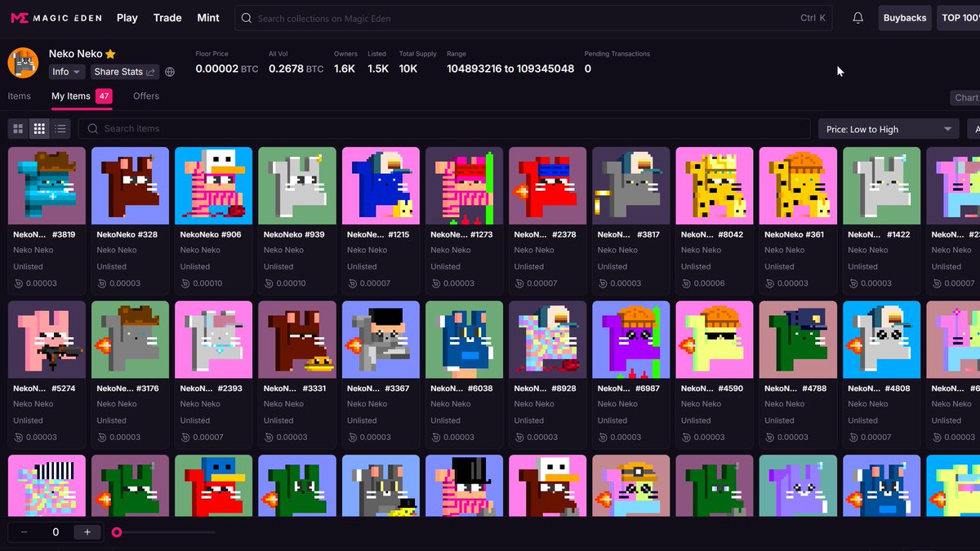Select the #1422 Neko thumbnail

pyautogui.click(x=881, y=185)
